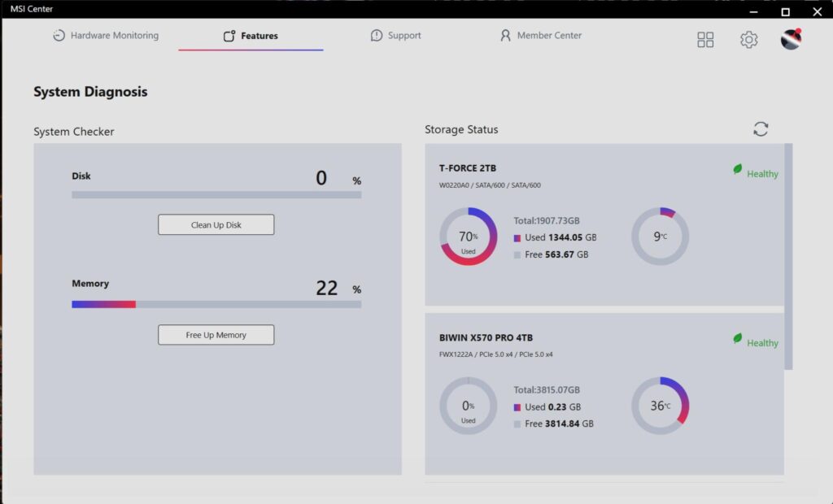The width and height of the screenshot is (833, 504).
Task: Click the W0220A0 / SATA/600 details
Action: (x=490, y=185)
